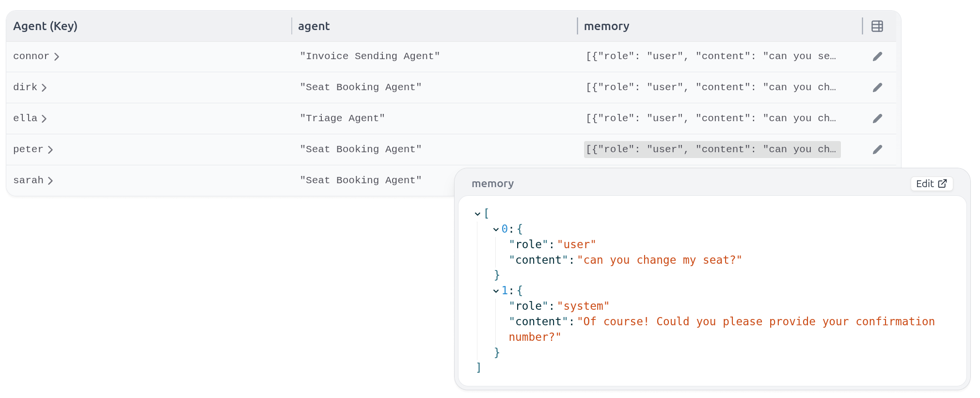Select the "Triage Agent" cell for ella
The height and width of the screenshot is (398, 980).
(x=343, y=118)
